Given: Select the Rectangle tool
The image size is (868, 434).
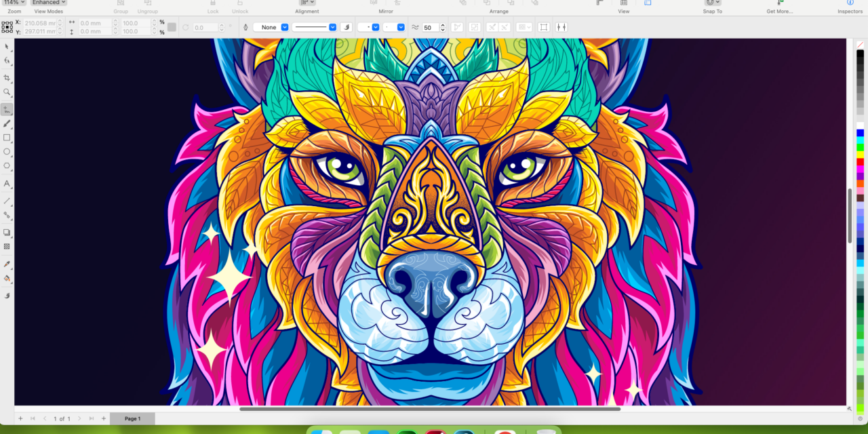Looking at the screenshot, I should [7, 138].
